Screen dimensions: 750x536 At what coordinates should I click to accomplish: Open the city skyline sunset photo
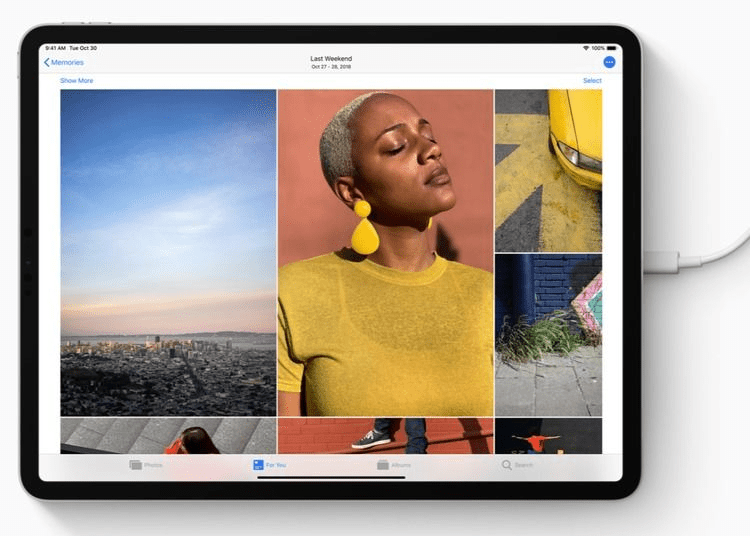click(x=168, y=252)
